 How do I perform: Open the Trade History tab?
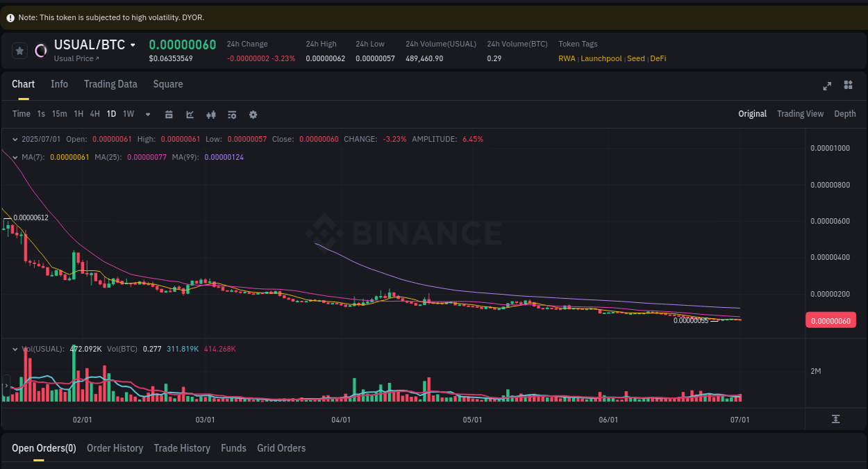click(182, 448)
